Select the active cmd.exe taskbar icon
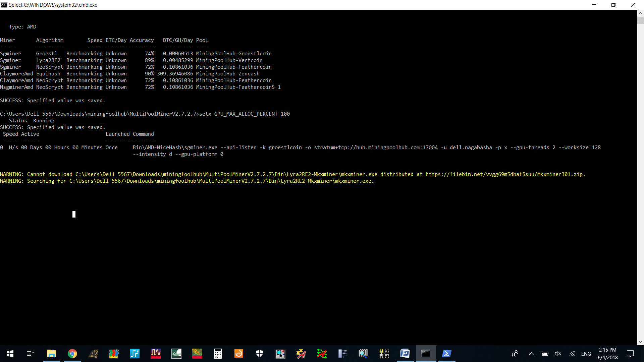This screenshot has height=362, width=644. click(426, 354)
